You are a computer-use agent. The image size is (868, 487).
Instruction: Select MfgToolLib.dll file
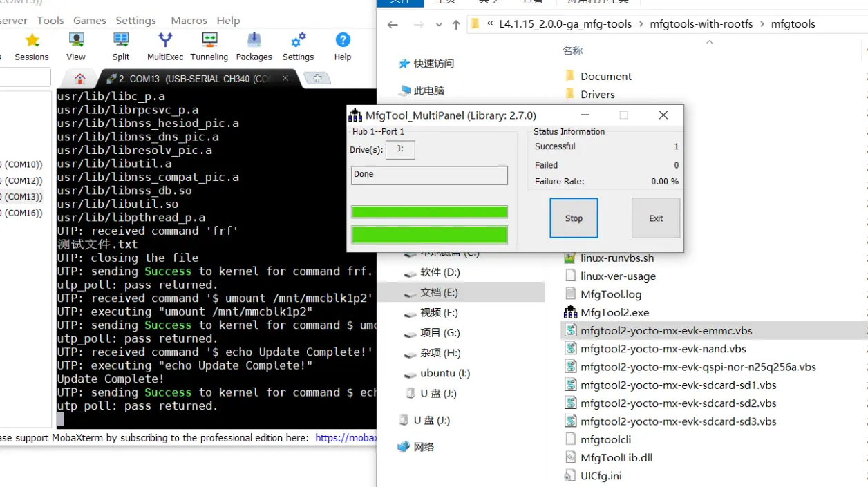616,457
